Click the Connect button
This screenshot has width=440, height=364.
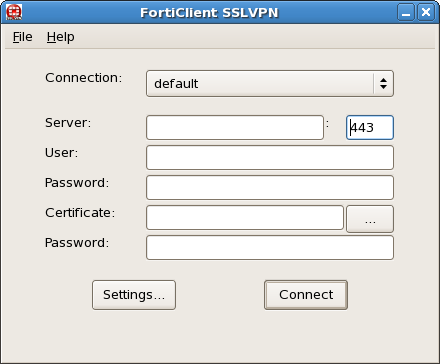click(x=306, y=295)
